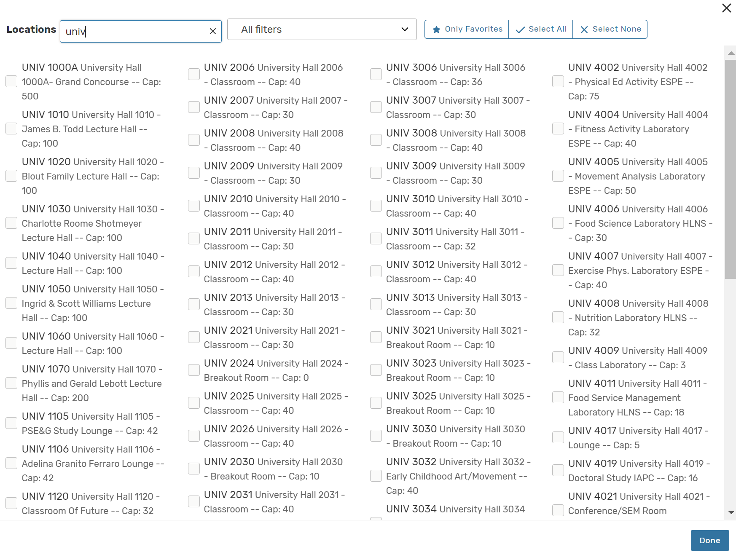Image resolution: width=736 pixels, height=560 pixels.
Task: Close the locations dialog with the top-right X
Action: [x=726, y=8]
